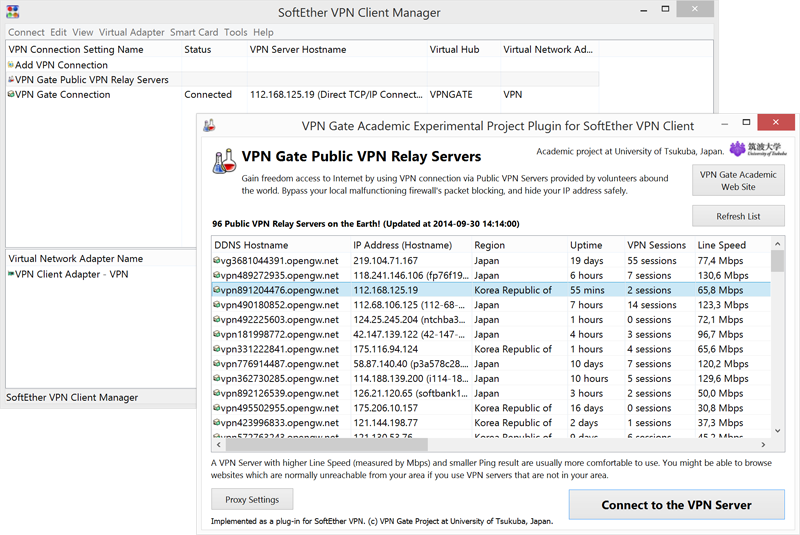Viewport: 800px width, 535px height.
Task: Select IP address 121.144.198.77
Action: 385,423
